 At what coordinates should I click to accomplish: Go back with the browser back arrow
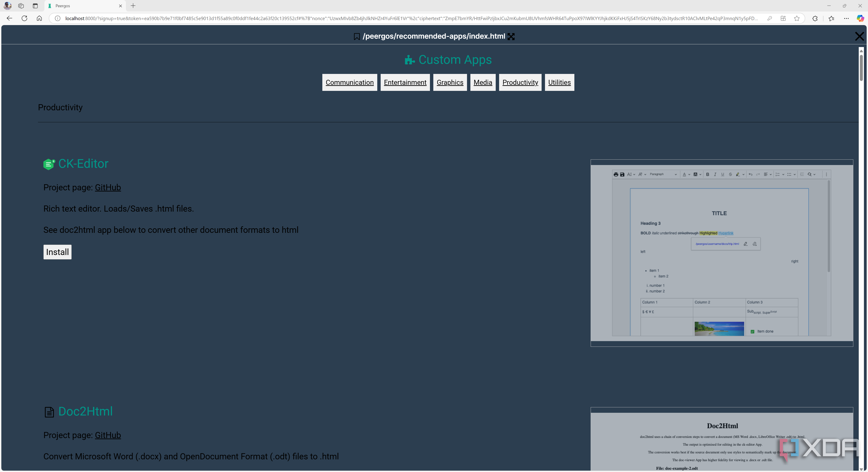[x=9, y=18]
